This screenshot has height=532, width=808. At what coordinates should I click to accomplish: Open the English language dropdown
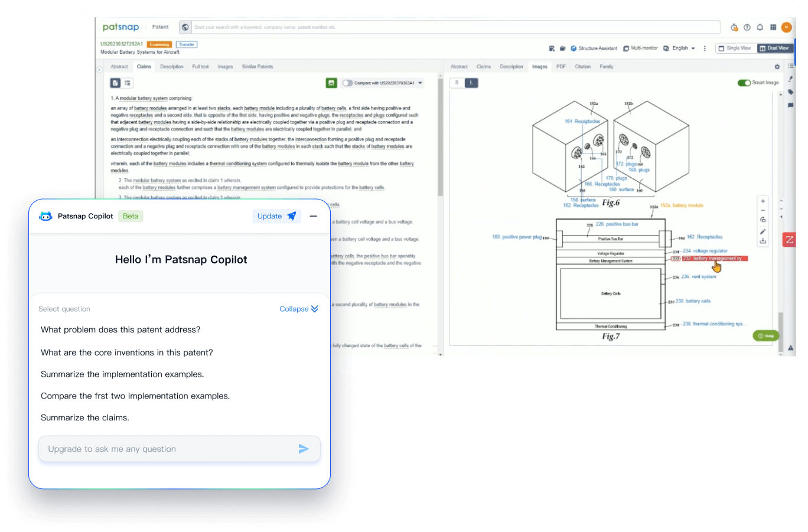[x=683, y=48]
